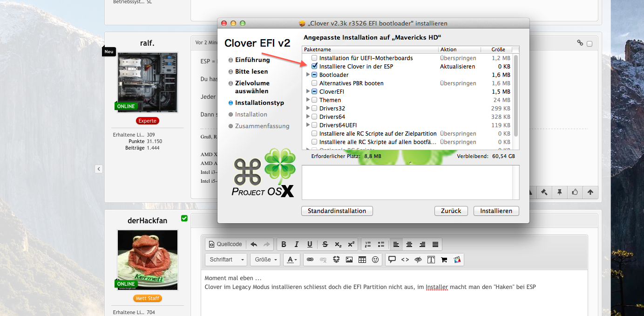Check the Drivers64UEFI package checkbox
Screen dimensions: 644x316
315,125
